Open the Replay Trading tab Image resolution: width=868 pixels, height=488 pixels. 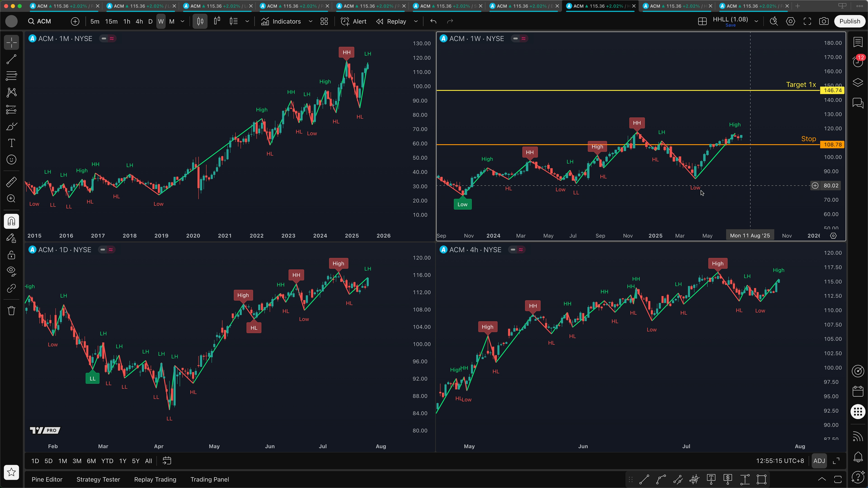(x=155, y=480)
